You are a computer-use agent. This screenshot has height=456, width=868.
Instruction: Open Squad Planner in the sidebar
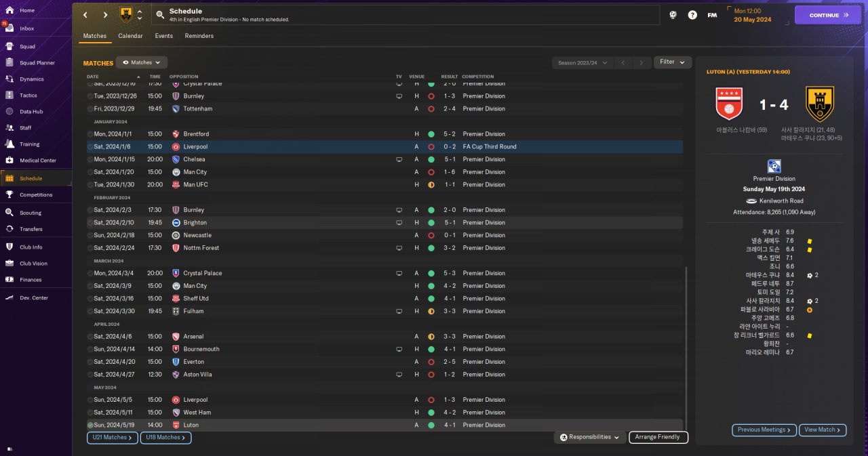coord(37,63)
